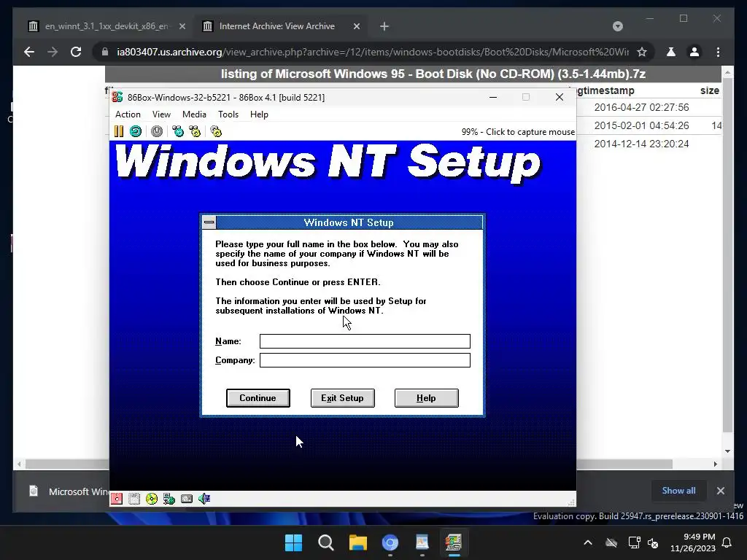The height and width of the screenshot is (560, 747).
Task: Click the network status icon in 86Box status bar
Action: pyautogui.click(x=169, y=499)
